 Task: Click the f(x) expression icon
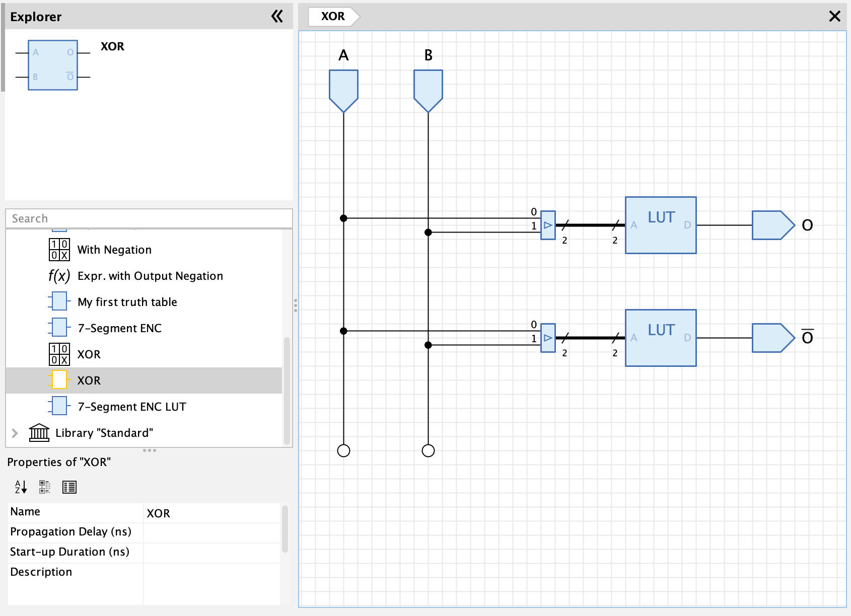tap(59, 276)
